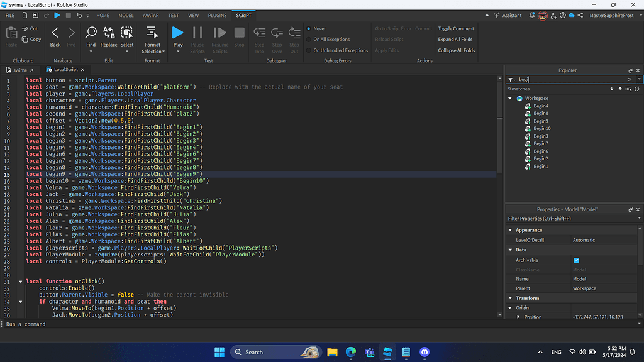Screen dimensions: 644x362
Task: Close the LocalScript tab
Action: (82, 70)
